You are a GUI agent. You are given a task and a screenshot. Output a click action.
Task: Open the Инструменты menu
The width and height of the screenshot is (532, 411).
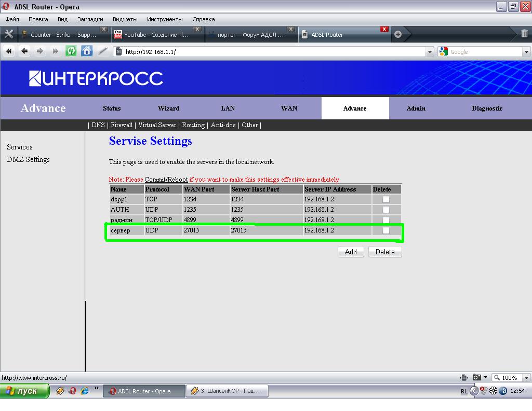pos(165,19)
